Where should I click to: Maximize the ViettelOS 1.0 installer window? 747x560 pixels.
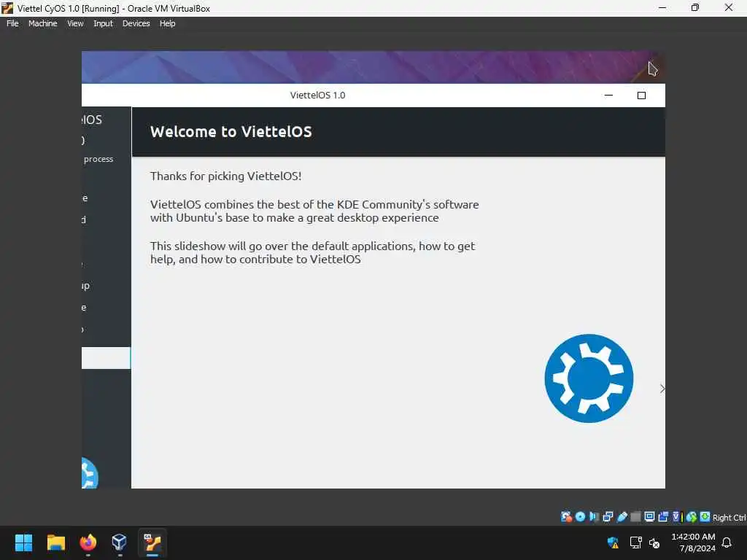point(641,96)
